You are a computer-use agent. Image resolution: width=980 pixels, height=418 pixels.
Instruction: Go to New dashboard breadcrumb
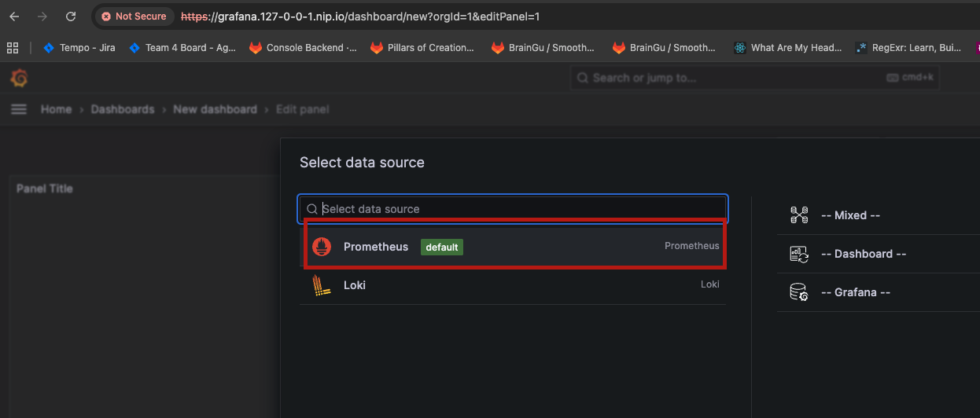click(215, 109)
